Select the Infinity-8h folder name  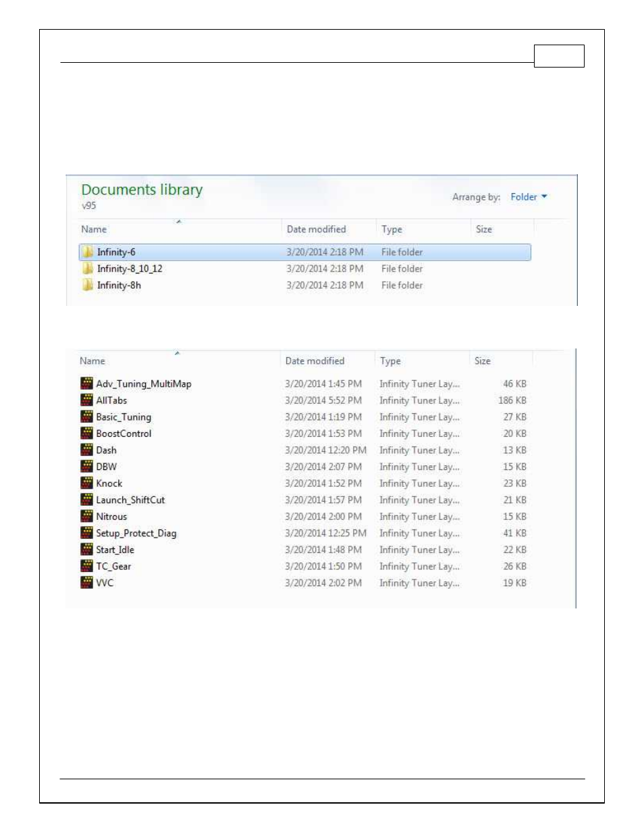coord(119,285)
